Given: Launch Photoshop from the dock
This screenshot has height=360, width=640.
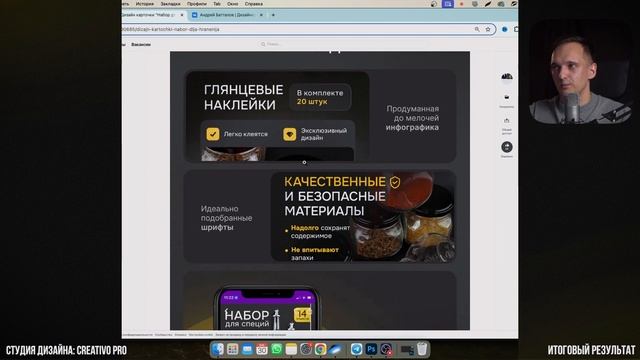Looking at the screenshot, I should [371, 349].
